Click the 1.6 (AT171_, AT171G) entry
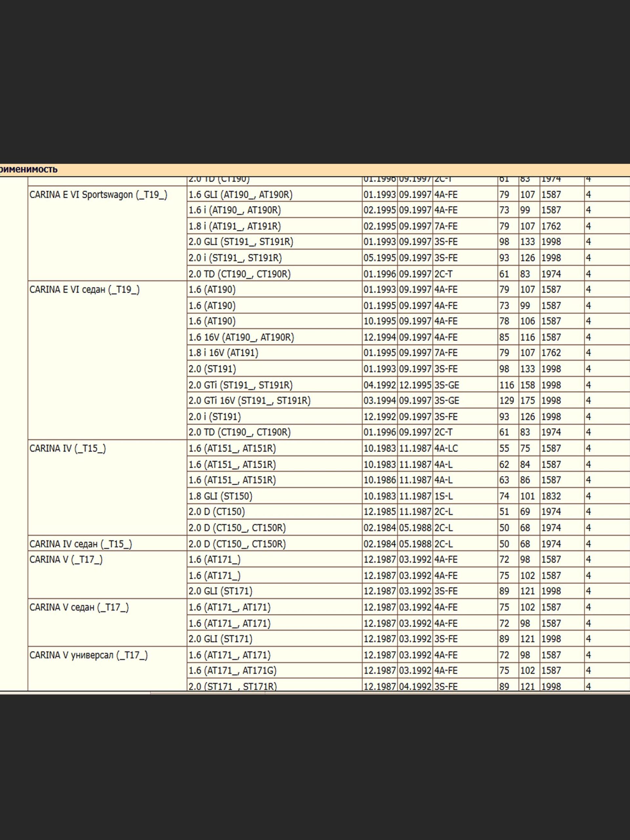This screenshot has width=630, height=840. tap(232, 671)
